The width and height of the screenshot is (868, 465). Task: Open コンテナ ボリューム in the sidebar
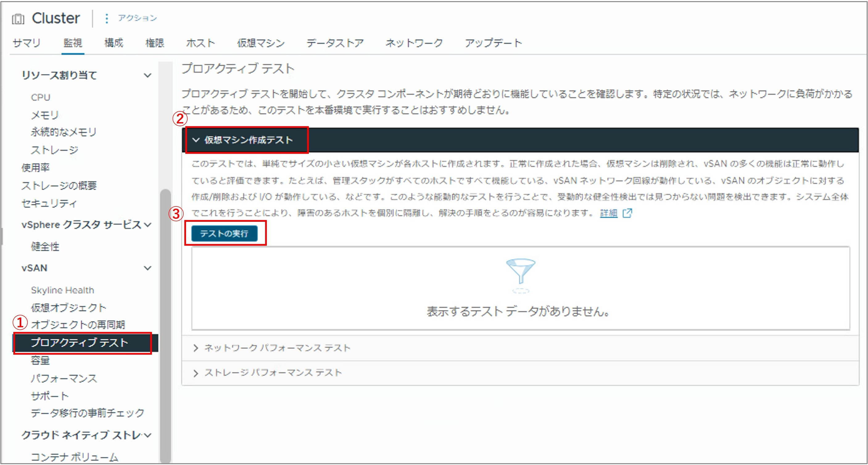pos(74,457)
